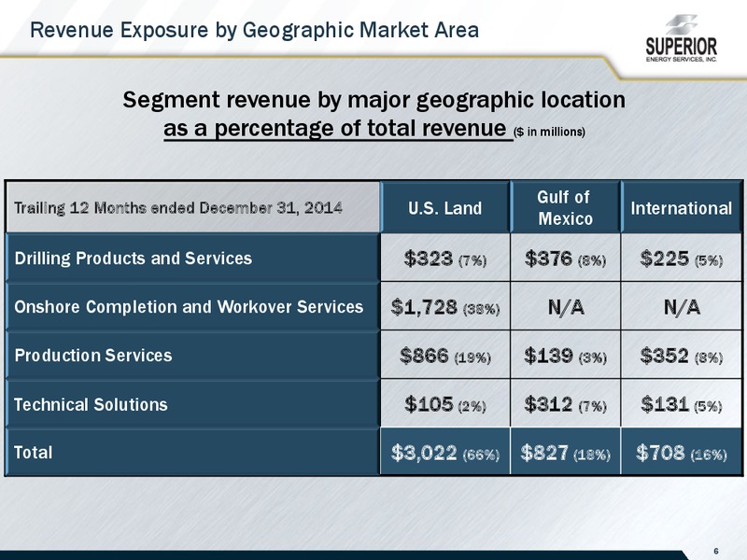Click the underlined 'as a percentage of total revenue'

(335, 128)
